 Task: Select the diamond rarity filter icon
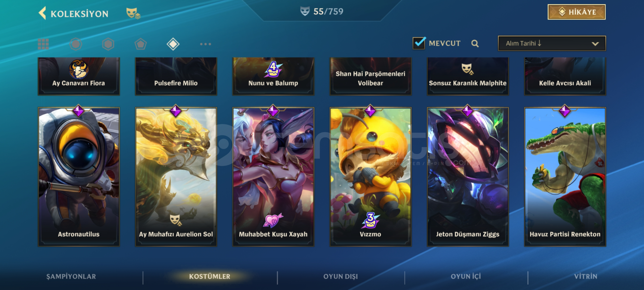point(173,44)
